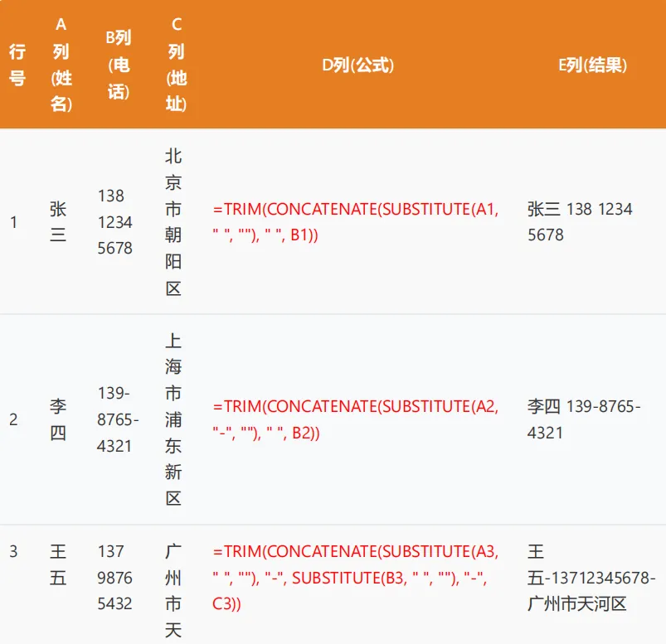Select row number 2 cell
Viewport: 666px width, 644px height.
pyautogui.click(x=13, y=419)
